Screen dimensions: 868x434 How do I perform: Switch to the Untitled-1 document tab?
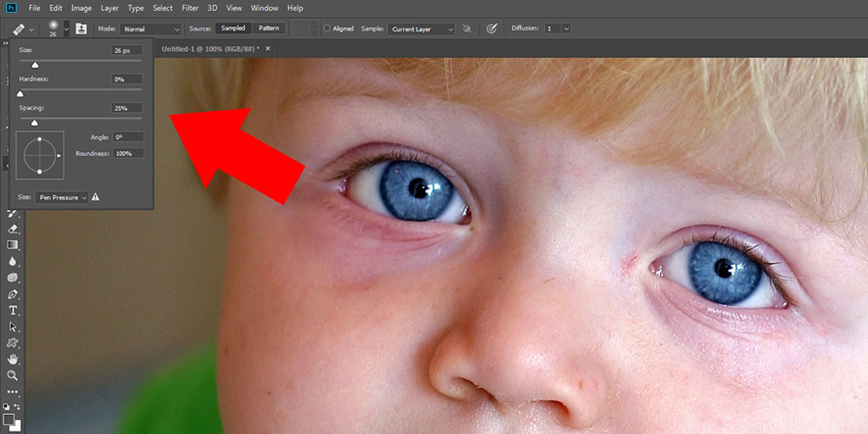point(211,49)
